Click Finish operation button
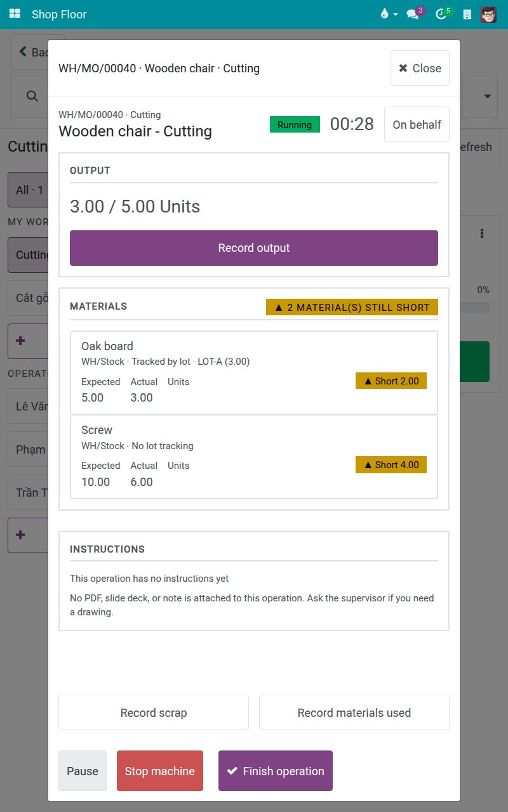The width and height of the screenshot is (508, 812). (276, 771)
